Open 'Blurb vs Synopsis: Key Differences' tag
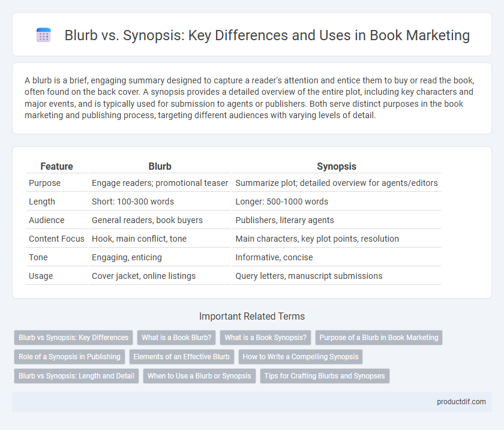 point(73,338)
